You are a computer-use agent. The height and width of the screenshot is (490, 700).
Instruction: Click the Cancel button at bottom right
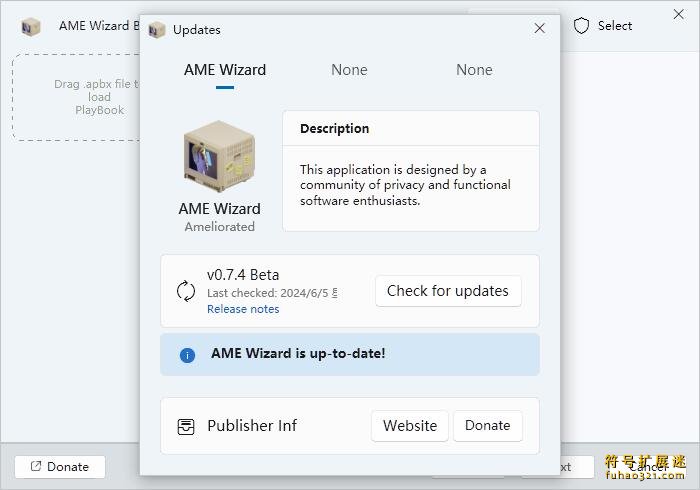(x=648, y=466)
